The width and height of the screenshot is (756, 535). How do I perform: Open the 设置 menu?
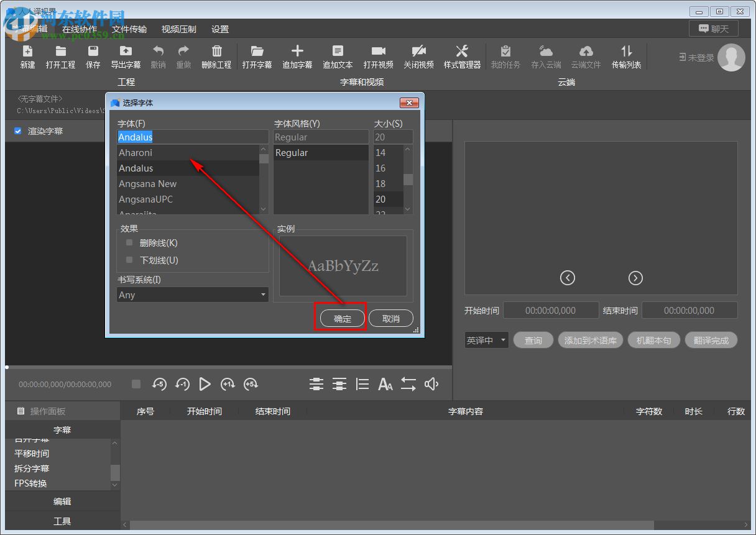(x=220, y=29)
